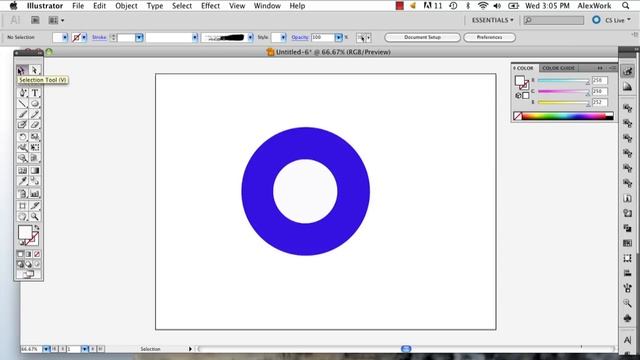Select the Hand tool
This screenshot has width=640, height=360.
click(22, 217)
